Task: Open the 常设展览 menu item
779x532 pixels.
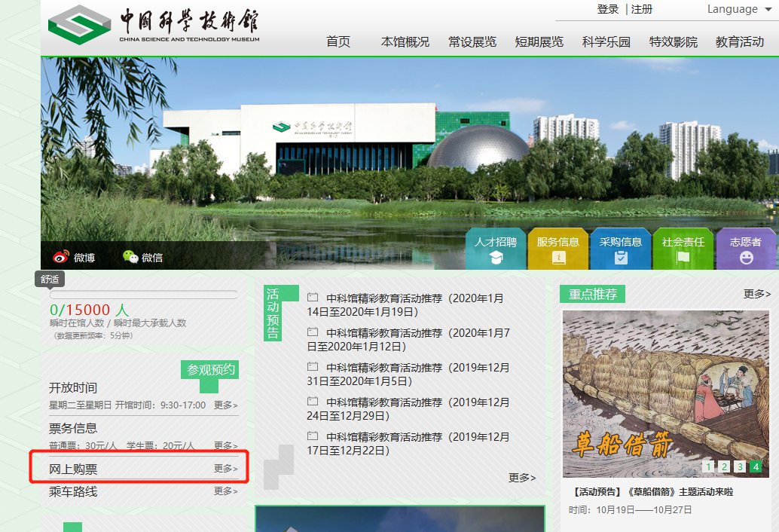Action: tap(472, 41)
